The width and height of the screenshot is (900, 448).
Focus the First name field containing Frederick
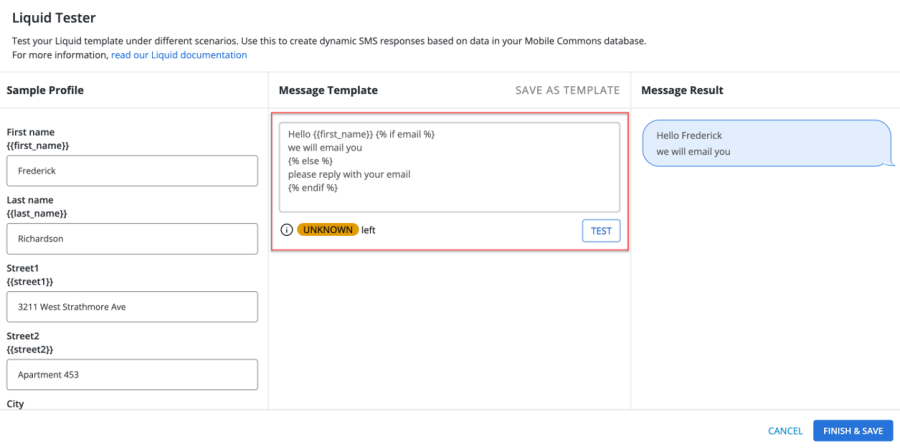pos(132,171)
